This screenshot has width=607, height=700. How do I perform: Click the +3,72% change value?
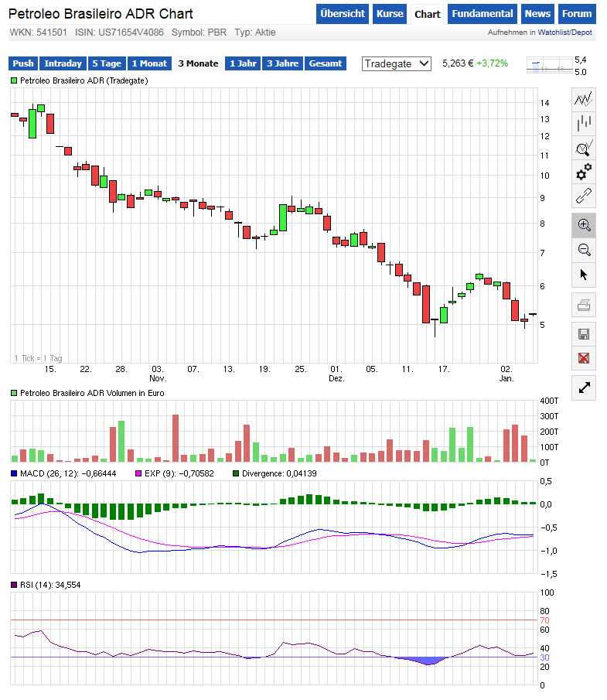click(492, 63)
